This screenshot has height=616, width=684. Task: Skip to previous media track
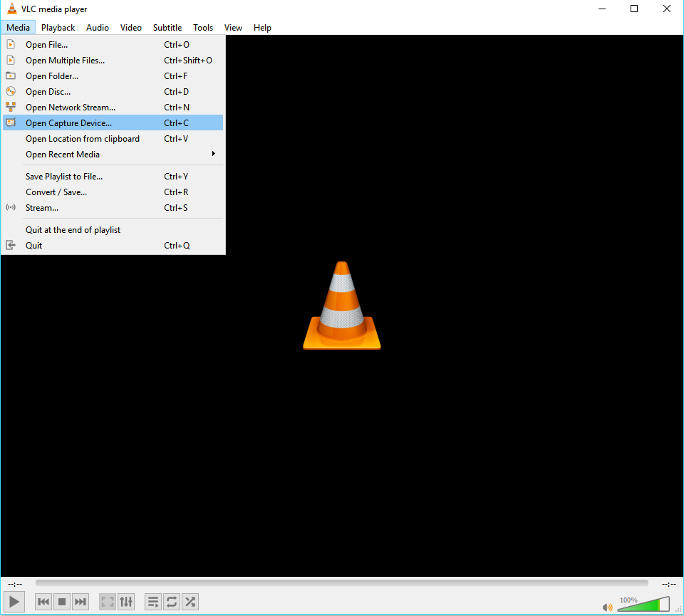coord(43,602)
